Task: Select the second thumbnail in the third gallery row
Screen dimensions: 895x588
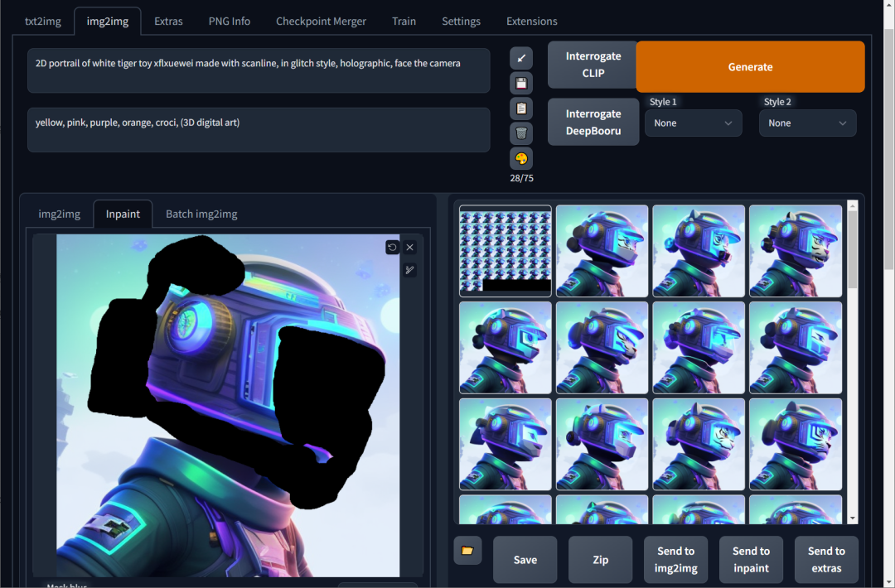Action: tap(602, 444)
